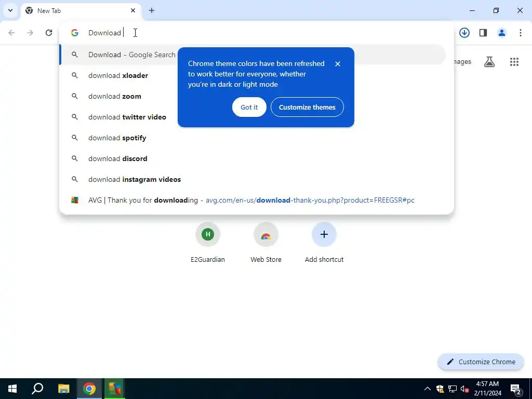Focus the address bar containing Download
Image resolution: width=532 pixels, height=399 pixels.
[x=257, y=33]
